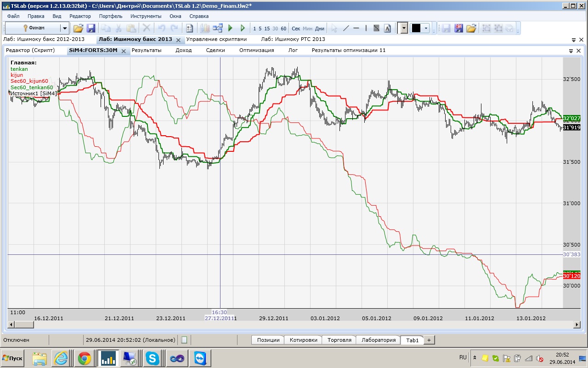Viewport: 588px width, 368px height.
Task: Click the bar chart icon in toolbar
Action: pyautogui.click(x=205, y=28)
